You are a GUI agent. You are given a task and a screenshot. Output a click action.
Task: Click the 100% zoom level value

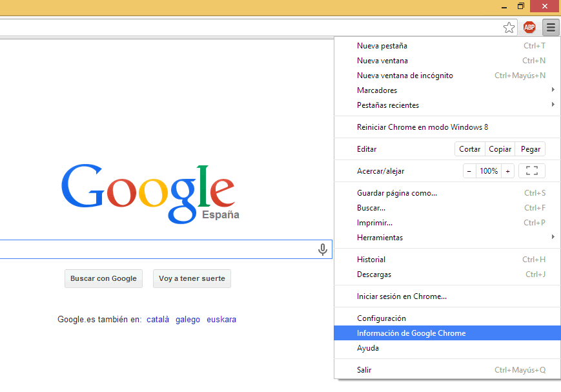[489, 171]
